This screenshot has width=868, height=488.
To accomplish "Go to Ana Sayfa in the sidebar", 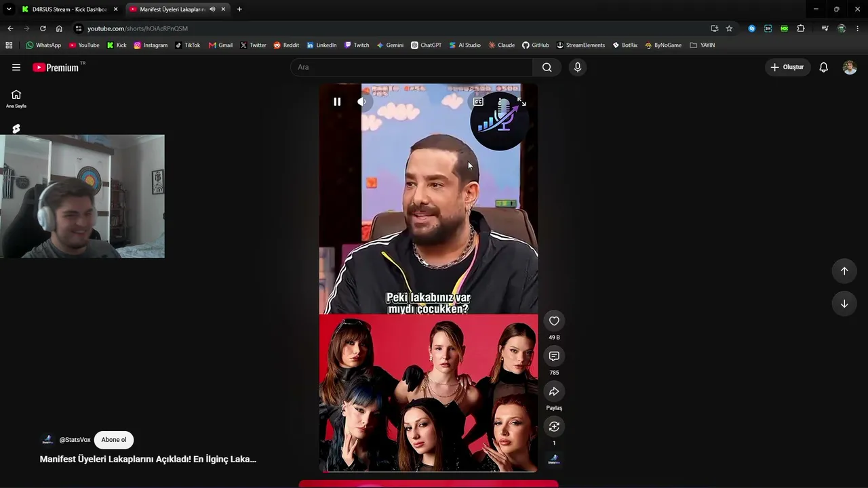I will [x=16, y=98].
